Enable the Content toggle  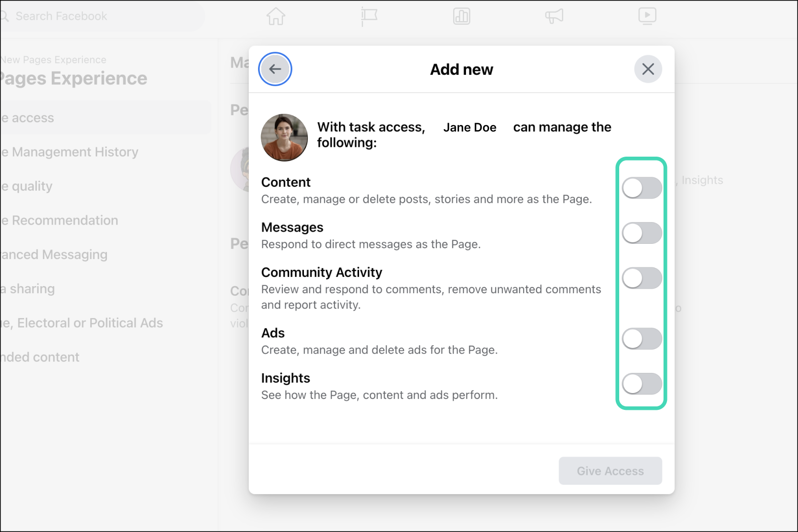641,188
